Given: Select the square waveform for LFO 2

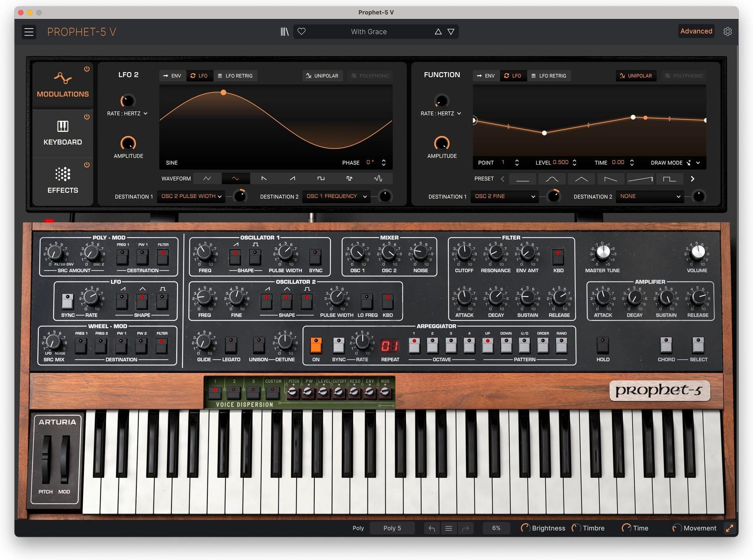Looking at the screenshot, I should coord(320,178).
